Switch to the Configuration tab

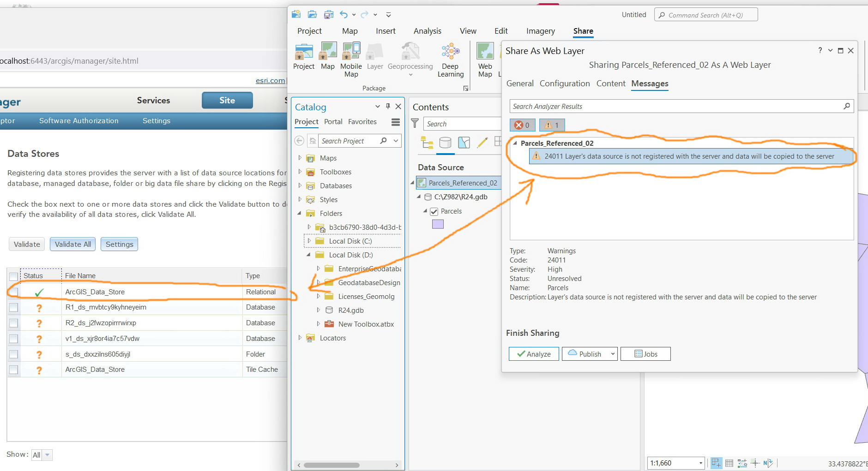564,83
